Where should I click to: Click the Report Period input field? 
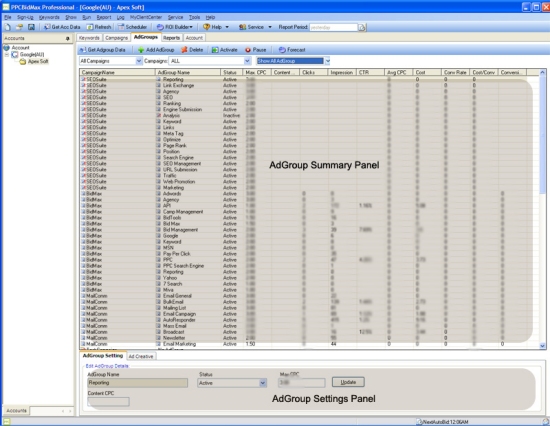point(334,27)
